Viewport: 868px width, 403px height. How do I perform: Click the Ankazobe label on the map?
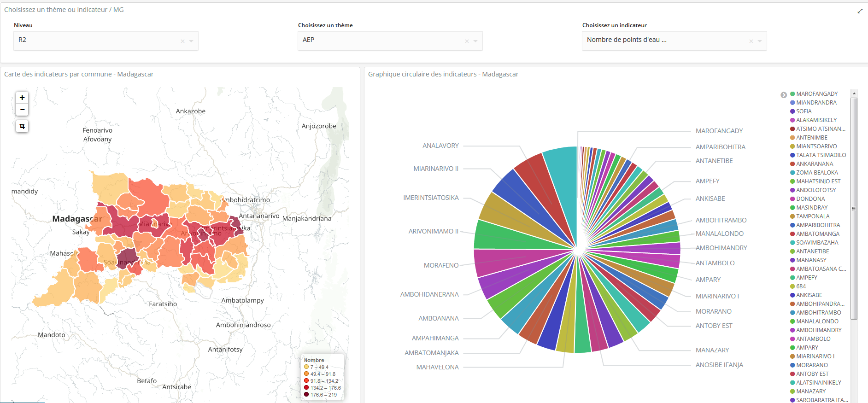(x=191, y=111)
